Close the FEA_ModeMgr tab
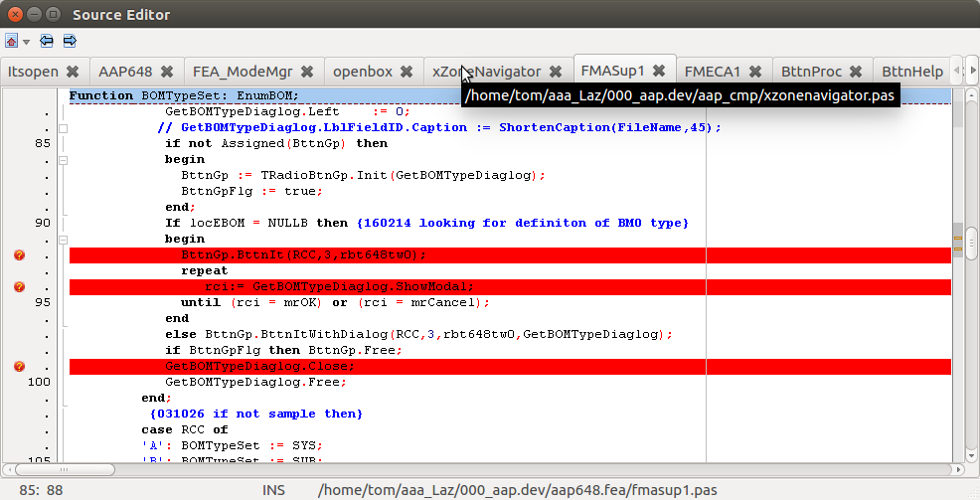 point(307,72)
